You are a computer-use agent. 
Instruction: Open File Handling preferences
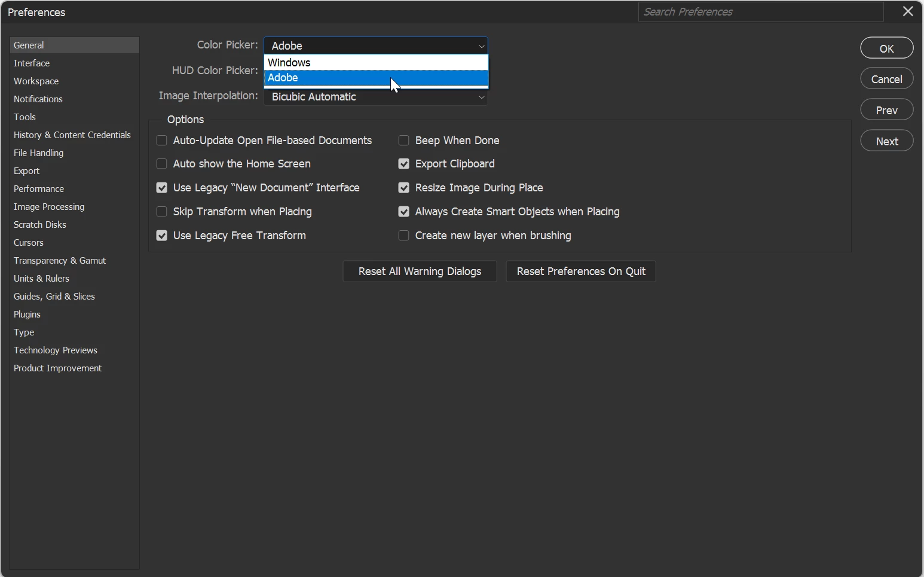(x=75, y=153)
